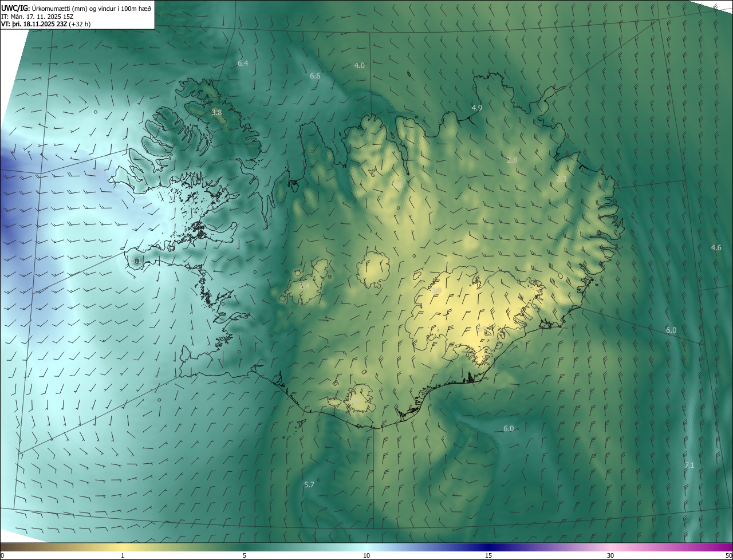The image size is (733, 560).
Task: Click the 4.6 precipitation value label
Action: tap(716, 248)
